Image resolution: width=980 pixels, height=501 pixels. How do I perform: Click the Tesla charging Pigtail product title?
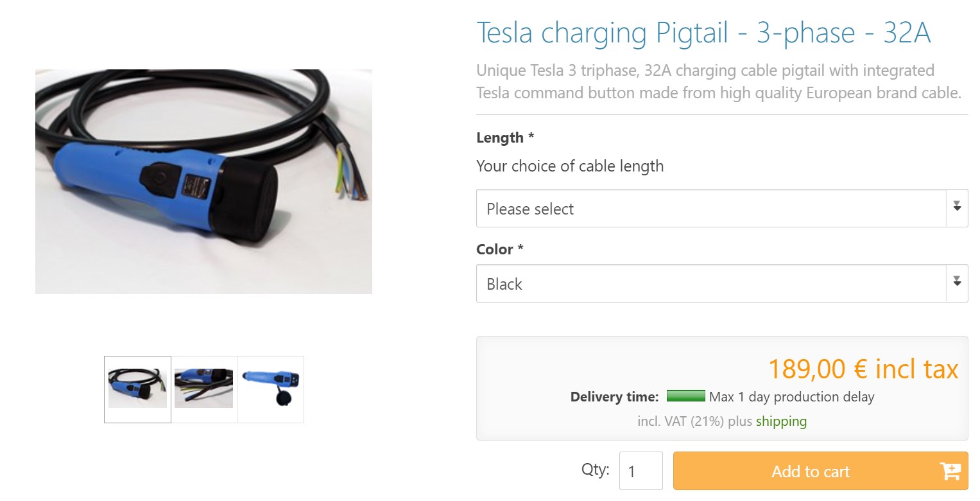[703, 33]
